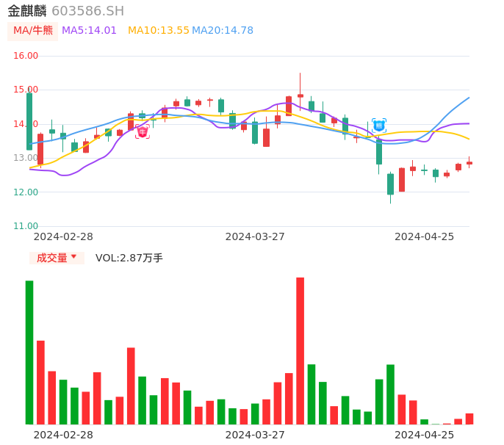
Task: Click the stock name 金麒麟
Action: click(x=27, y=11)
